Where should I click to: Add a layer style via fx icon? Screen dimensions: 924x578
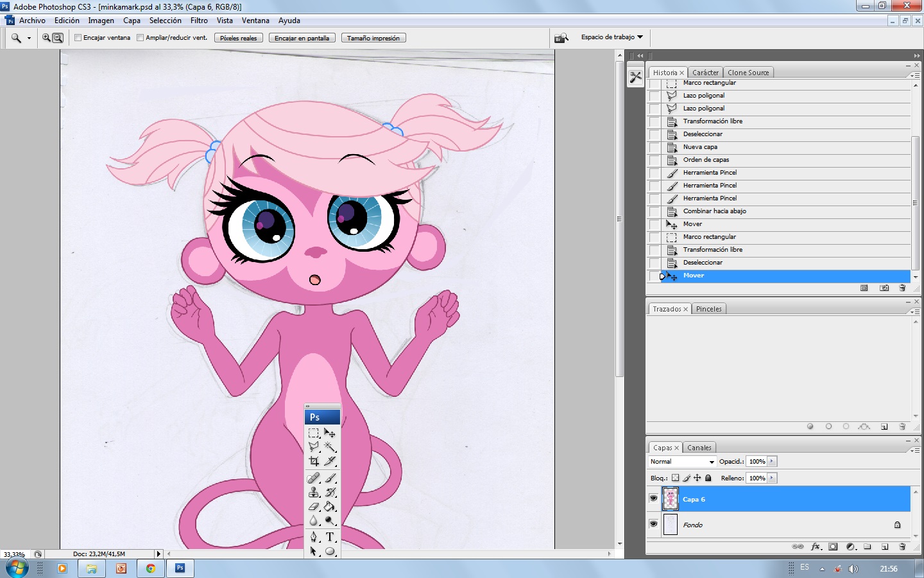point(816,547)
